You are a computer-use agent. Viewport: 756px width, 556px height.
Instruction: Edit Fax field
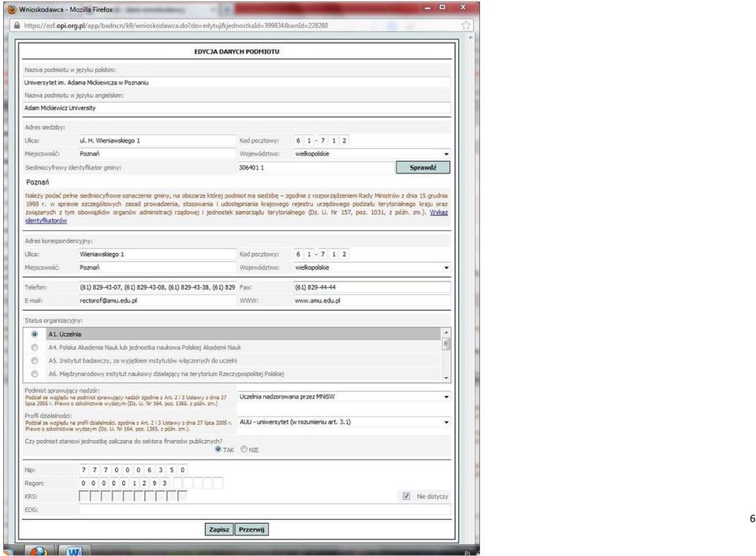tap(372, 287)
